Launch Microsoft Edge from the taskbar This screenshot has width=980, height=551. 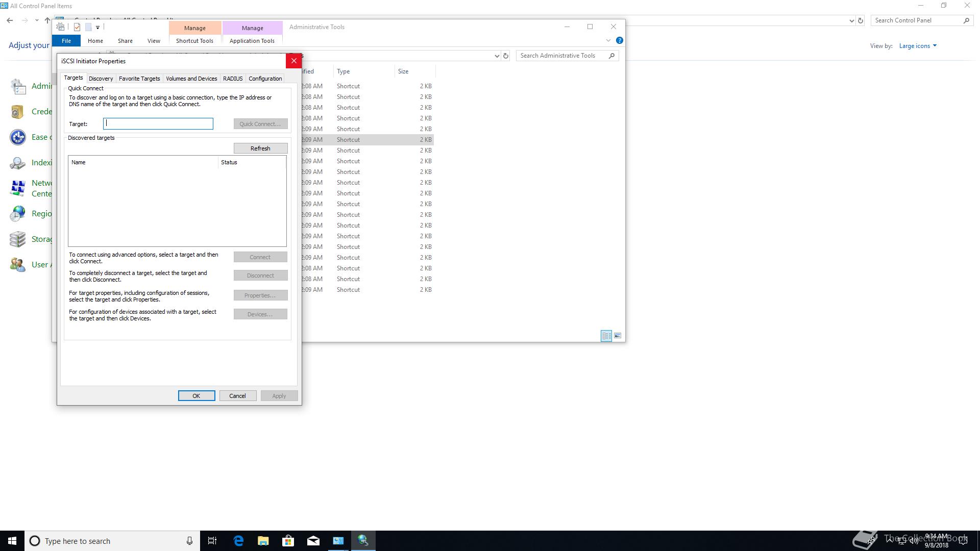click(x=238, y=541)
